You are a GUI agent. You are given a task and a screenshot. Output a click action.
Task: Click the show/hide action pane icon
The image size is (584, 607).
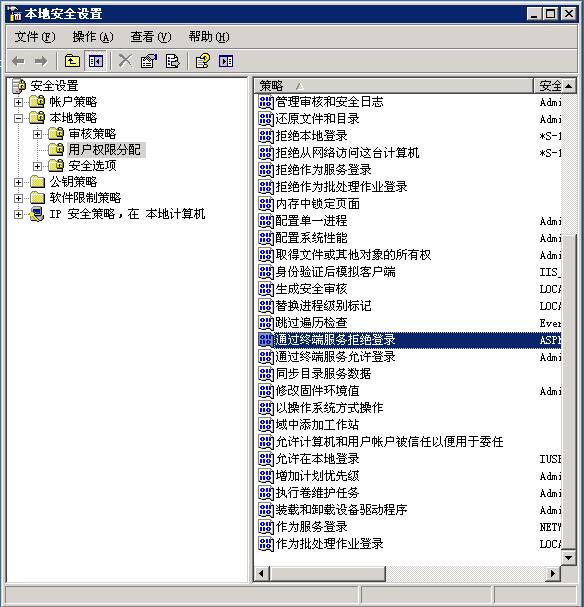[x=226, y=61]
